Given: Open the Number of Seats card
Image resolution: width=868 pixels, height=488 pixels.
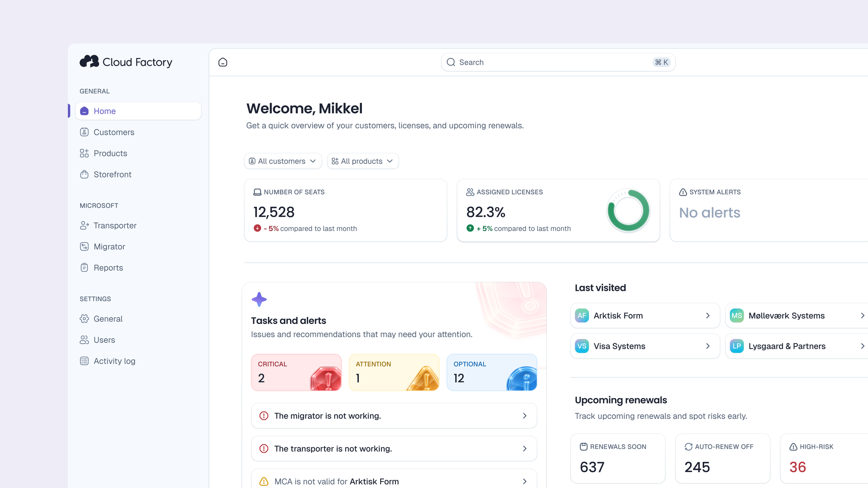Looking at the screenshot, I should [x=345, y=210].
